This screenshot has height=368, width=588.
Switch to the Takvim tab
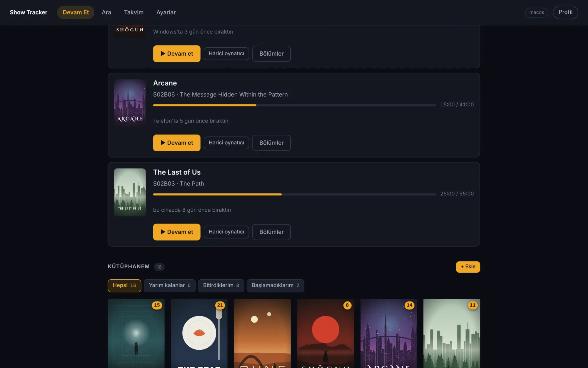[134, 12]
